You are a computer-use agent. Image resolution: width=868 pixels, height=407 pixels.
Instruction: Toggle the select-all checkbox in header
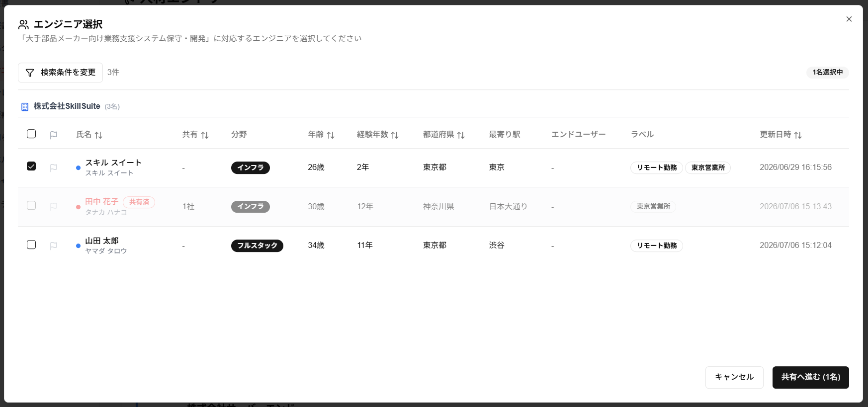[31, 134]
